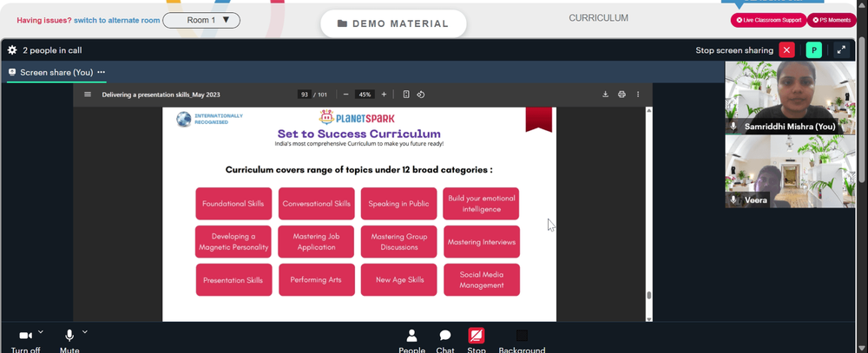This screenshot has height=353, width=868.
Task: Click the Performing Arts tile
Action: (x=316, y=280)
